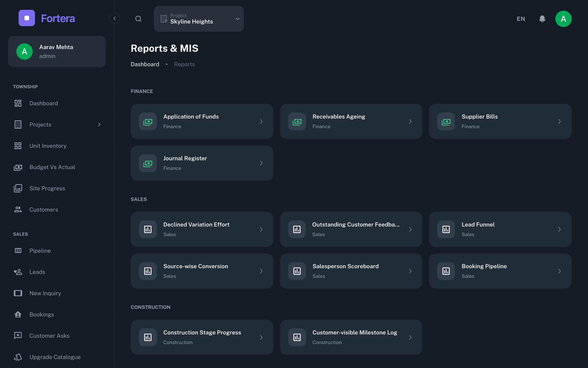588x368 pixels.
Task: Click the Customer Asks chat-star icon
Action: (x=18, y=336)
